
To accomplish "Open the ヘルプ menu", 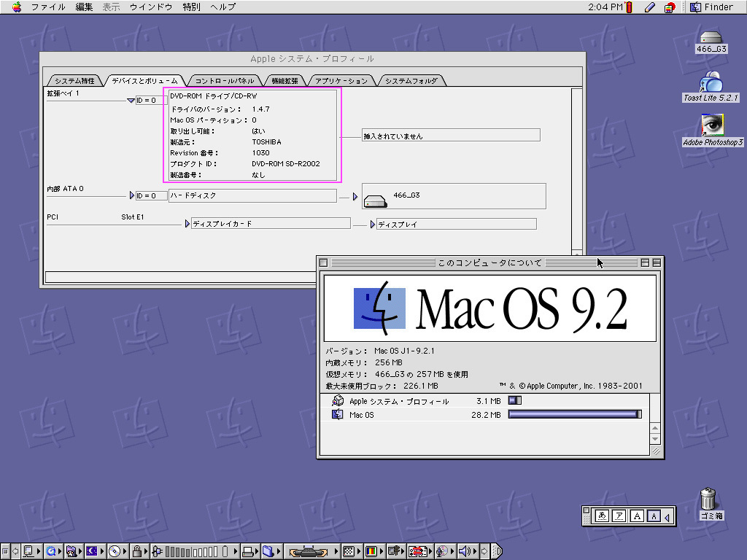I will click(x=223, y=7).
